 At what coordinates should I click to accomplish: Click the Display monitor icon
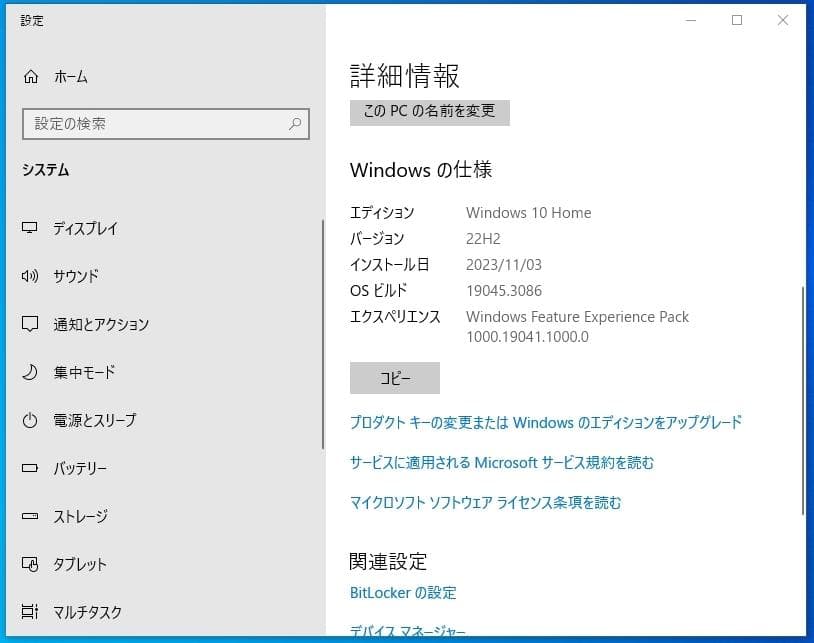click(x=30, y=228)
